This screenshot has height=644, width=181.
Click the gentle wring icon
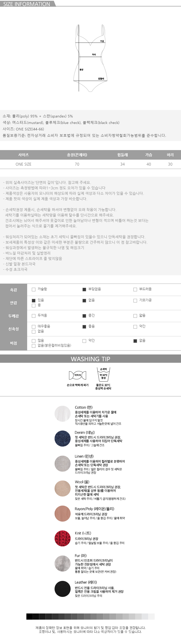(77, 375)
